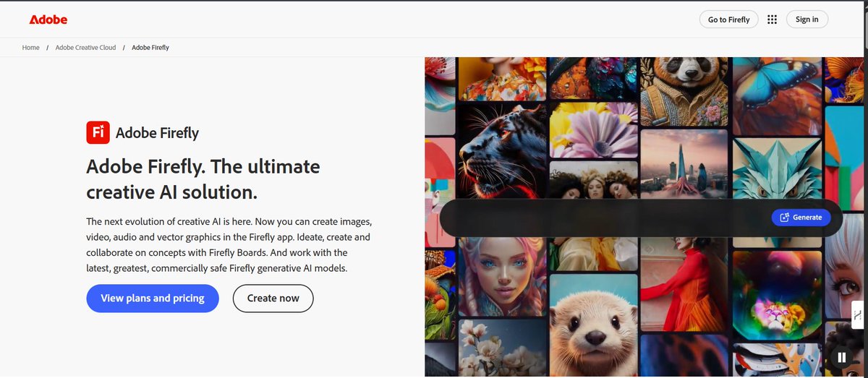
Task: Go to Home breadcrumb
Action: [30, 48]
